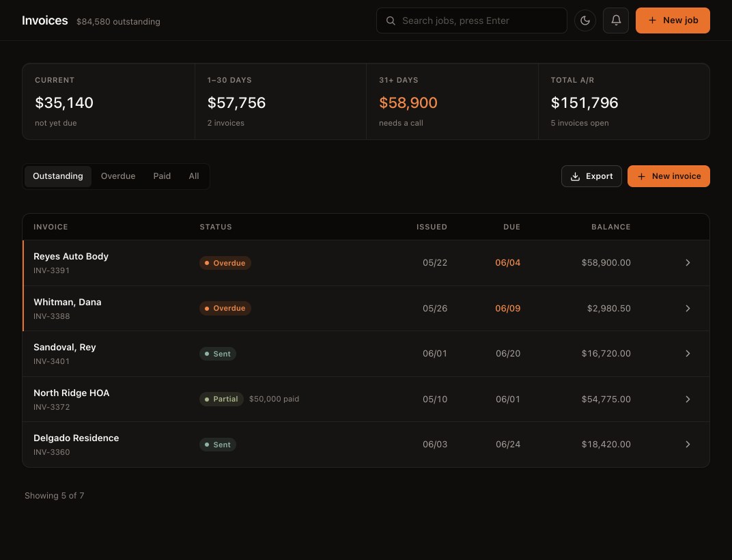Open Reyes Auto Body row chevron
732x560 pixels.
688,263
